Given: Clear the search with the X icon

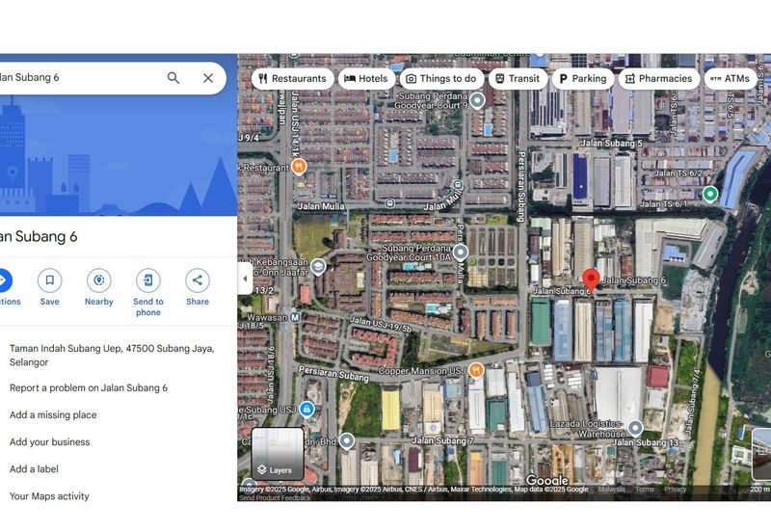Looking at the screenshot, I should click(x=208, y=78).
